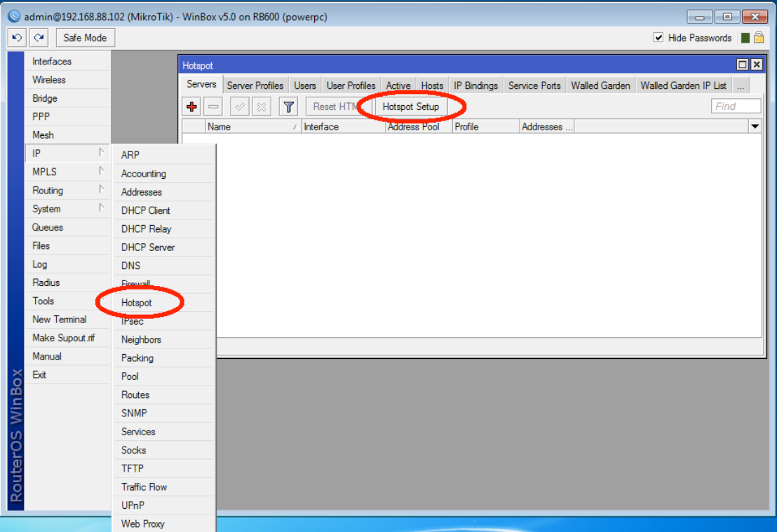Click the yellow padlock icon
This screenshot has height=532, width=777.
pos(759,37)
